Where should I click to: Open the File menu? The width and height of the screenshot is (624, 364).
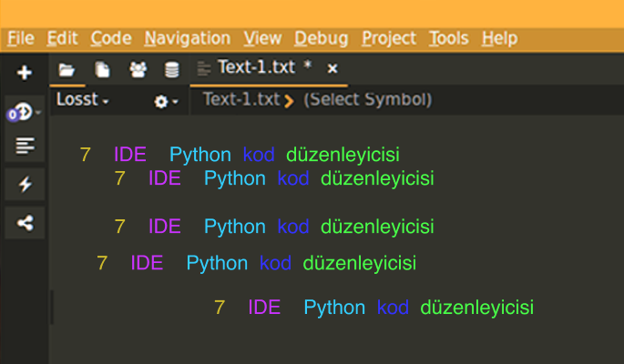20,38
